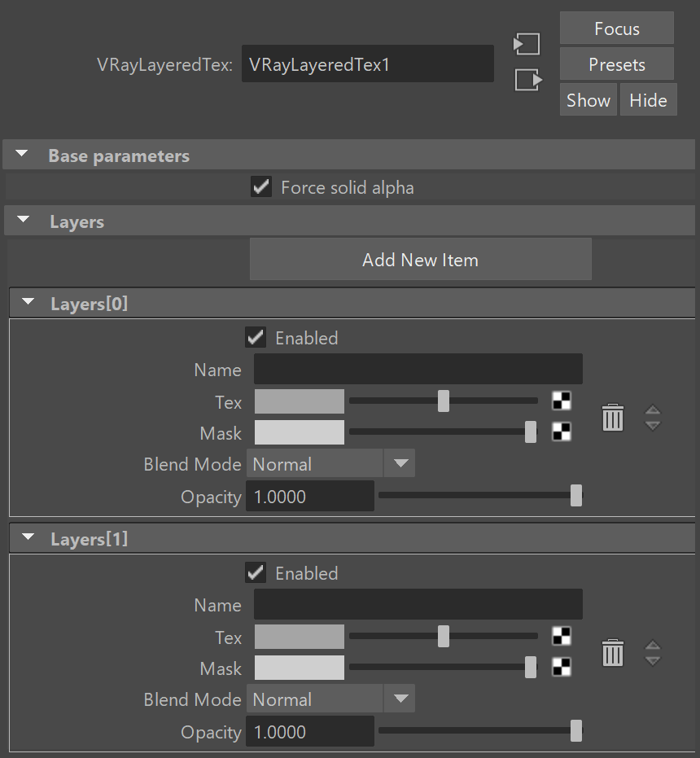Collapse the Base parameters section
Image resolution: width=700 pixels, height=758 pixels.
[22, 154]
